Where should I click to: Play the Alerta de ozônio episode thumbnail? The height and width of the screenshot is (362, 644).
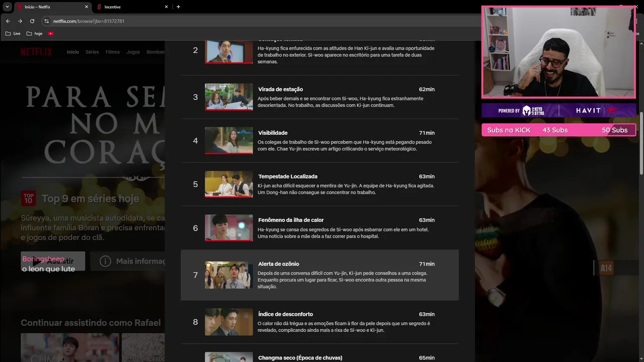pos(229,275)
